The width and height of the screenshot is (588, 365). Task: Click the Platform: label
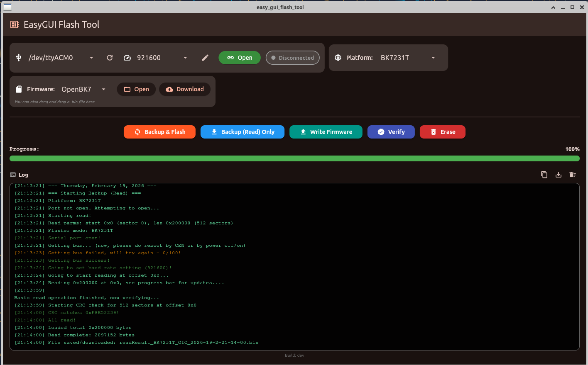[360, 58]
